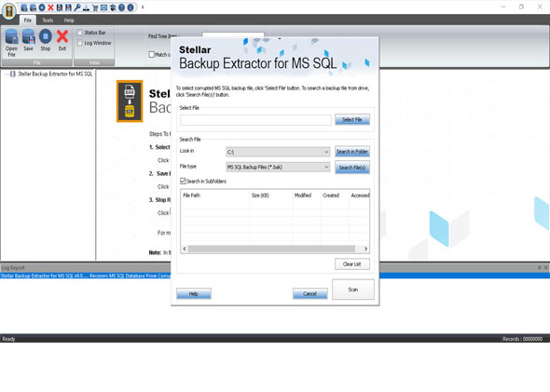Cancel the backup file selection dialog
The image size is (550, 392).
[x=310, y=293]
